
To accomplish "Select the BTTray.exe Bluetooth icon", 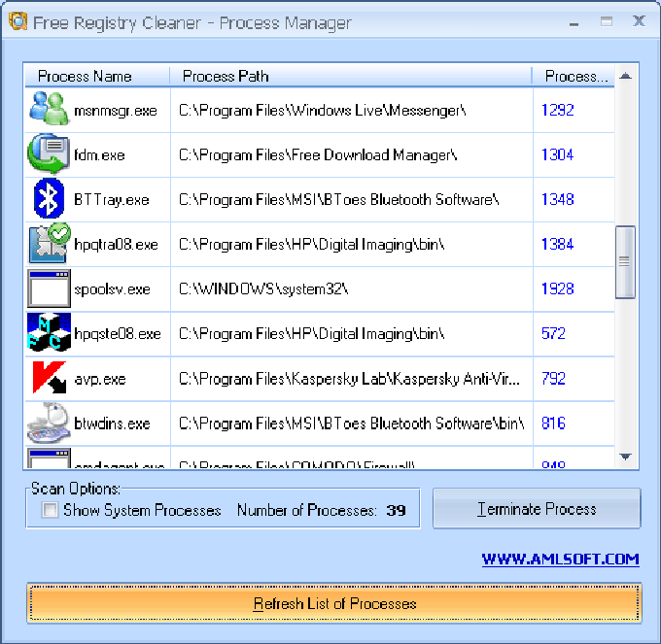I will pos(49,199).
